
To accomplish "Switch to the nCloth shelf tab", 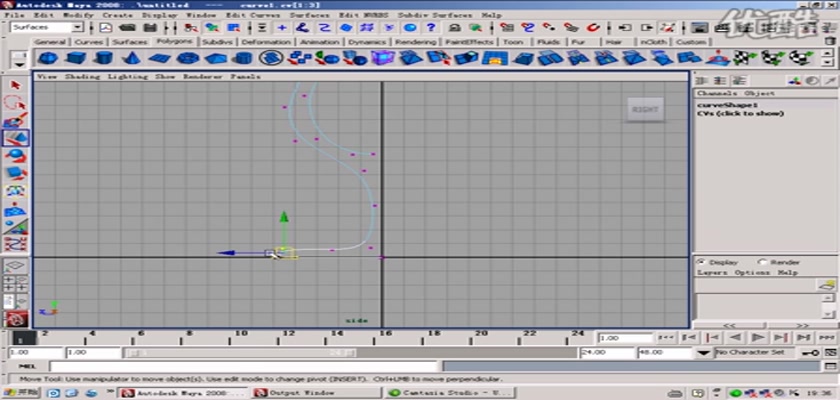I will coord(653,42).
